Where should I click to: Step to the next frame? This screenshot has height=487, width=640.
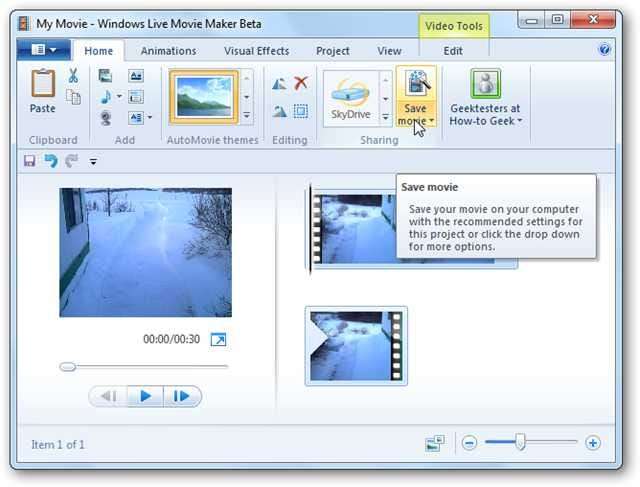click(181, 396)
